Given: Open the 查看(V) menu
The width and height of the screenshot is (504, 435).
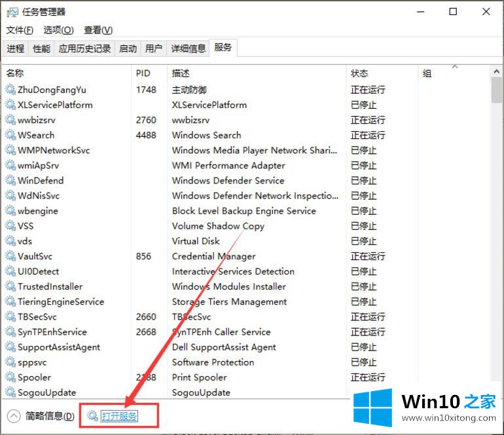Looking at the screenshot, I should (98, 30).
